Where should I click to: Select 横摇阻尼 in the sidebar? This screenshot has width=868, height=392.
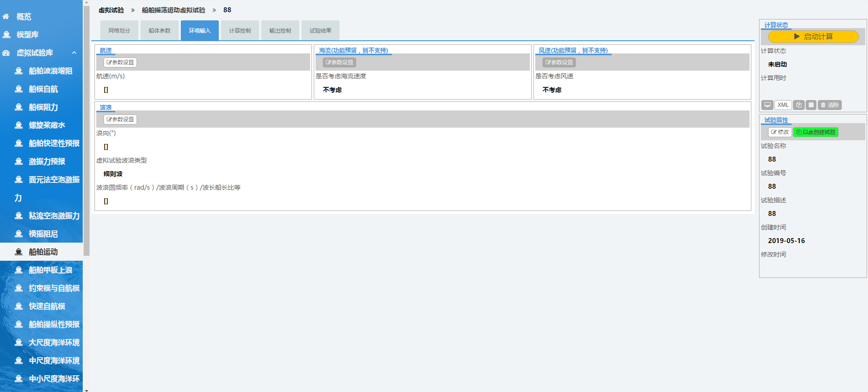(x=43, y=234)
